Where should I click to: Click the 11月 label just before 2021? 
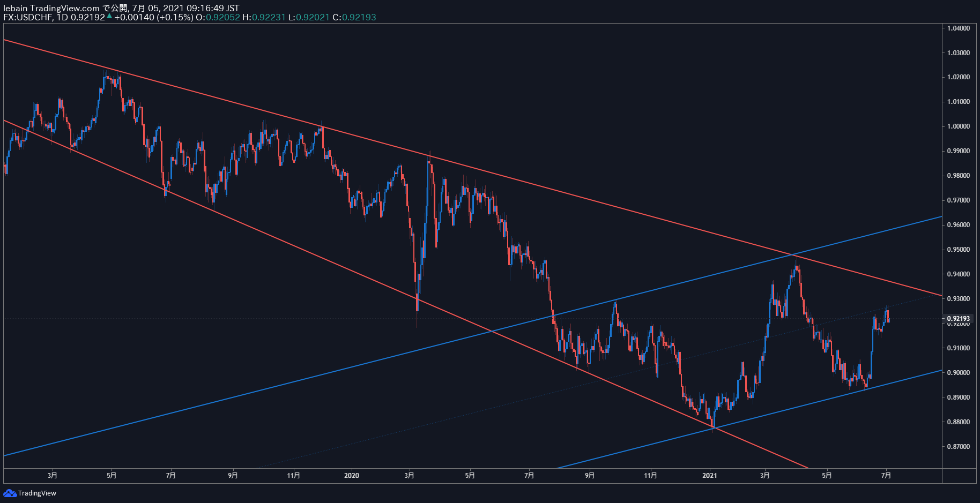click(x=650, y=476)
